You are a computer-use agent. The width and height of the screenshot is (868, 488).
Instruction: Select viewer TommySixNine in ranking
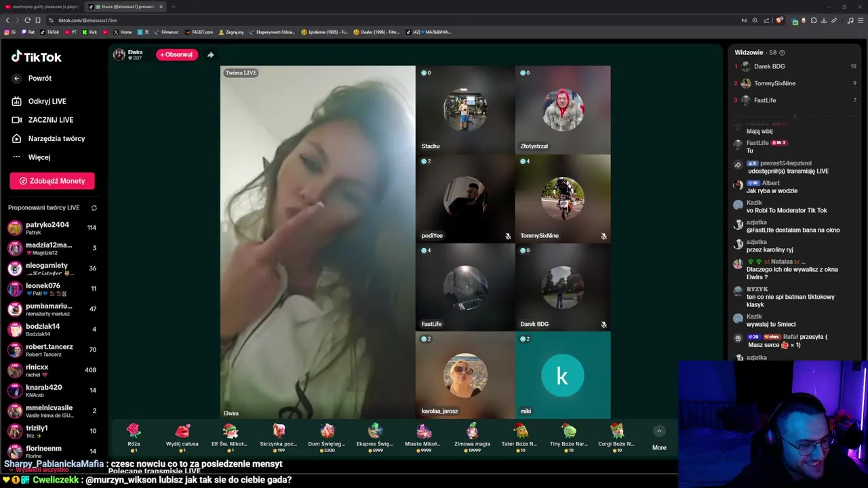point(795,83)
